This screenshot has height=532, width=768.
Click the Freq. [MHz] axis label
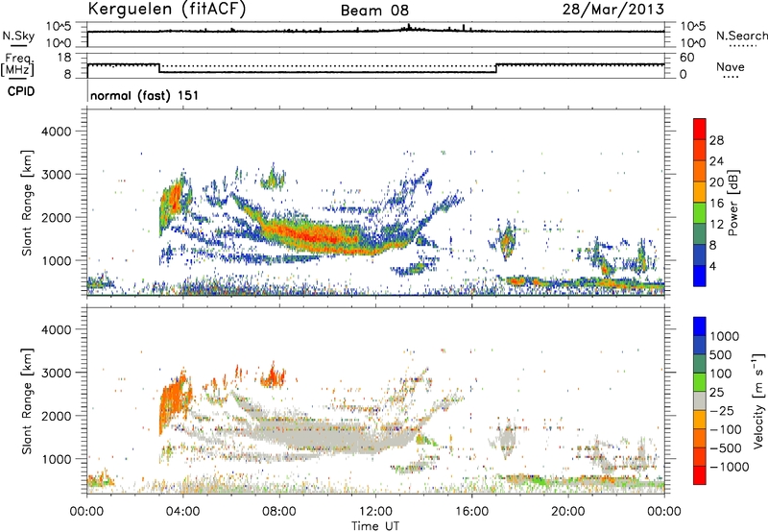click(x=18, y=64)
